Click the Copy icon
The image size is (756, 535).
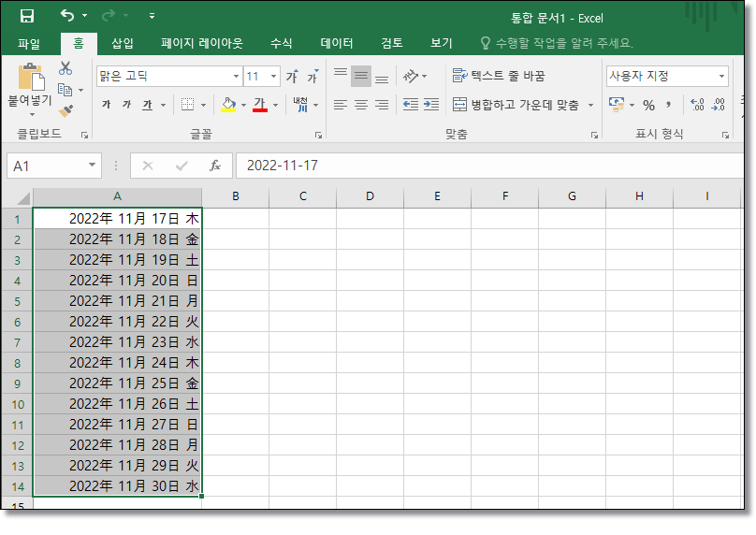(65, 90)
